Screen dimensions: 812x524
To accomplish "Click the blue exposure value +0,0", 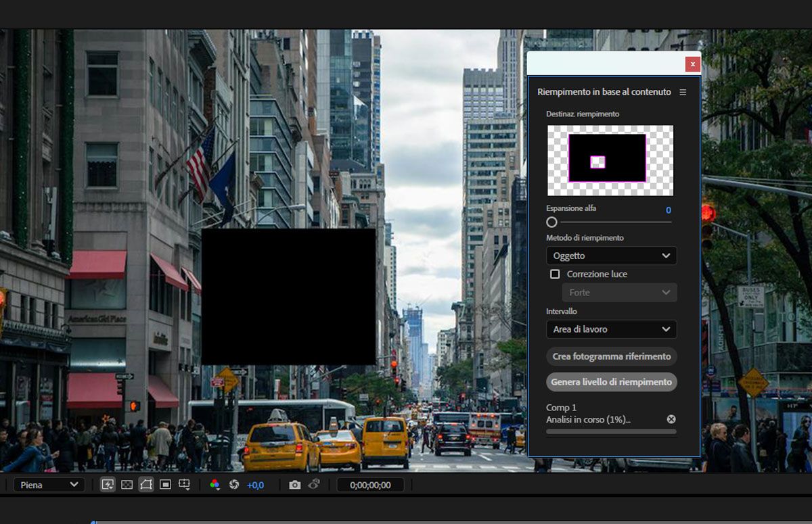I will 255,485.
